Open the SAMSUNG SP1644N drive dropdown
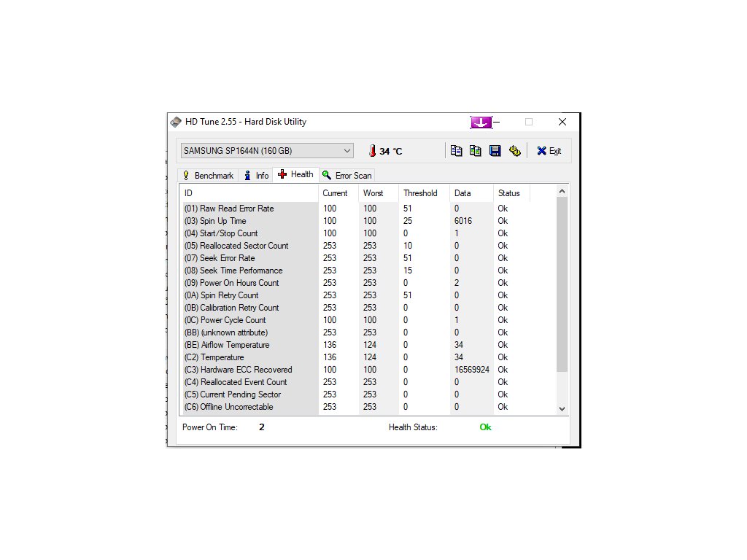 [267, 151]
